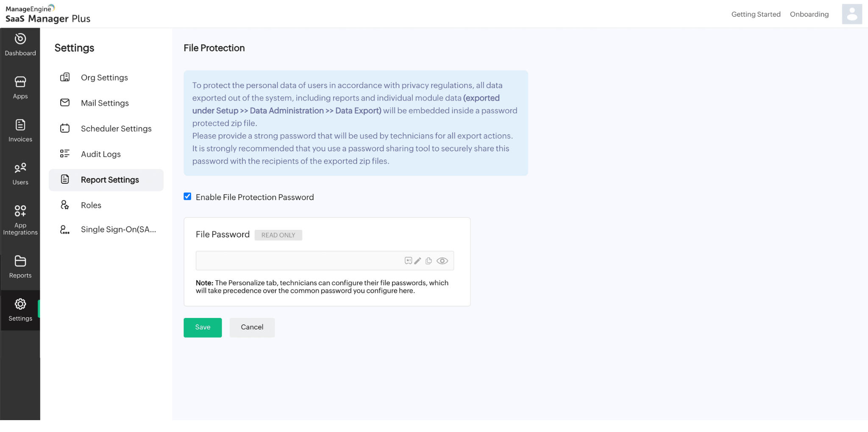This screenshot has height=432, width=868.
Task: Open the Roles settings page
Action: (91, 205)
